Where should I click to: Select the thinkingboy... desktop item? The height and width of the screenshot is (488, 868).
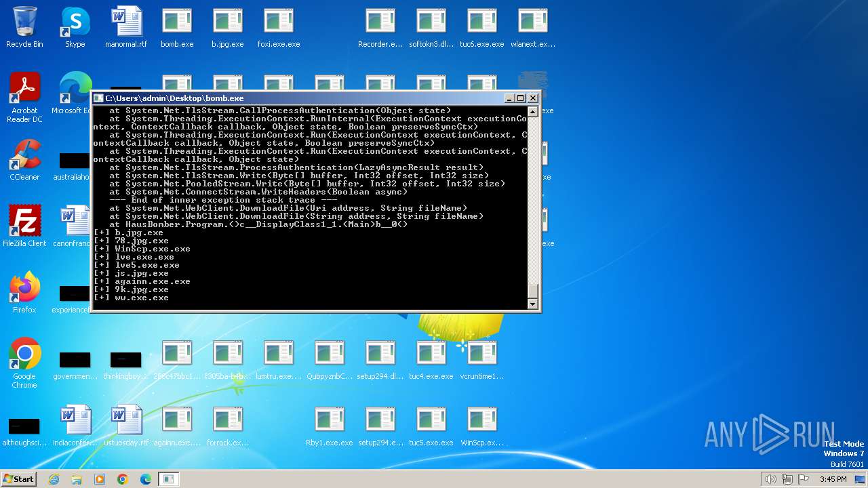(126, 365)
